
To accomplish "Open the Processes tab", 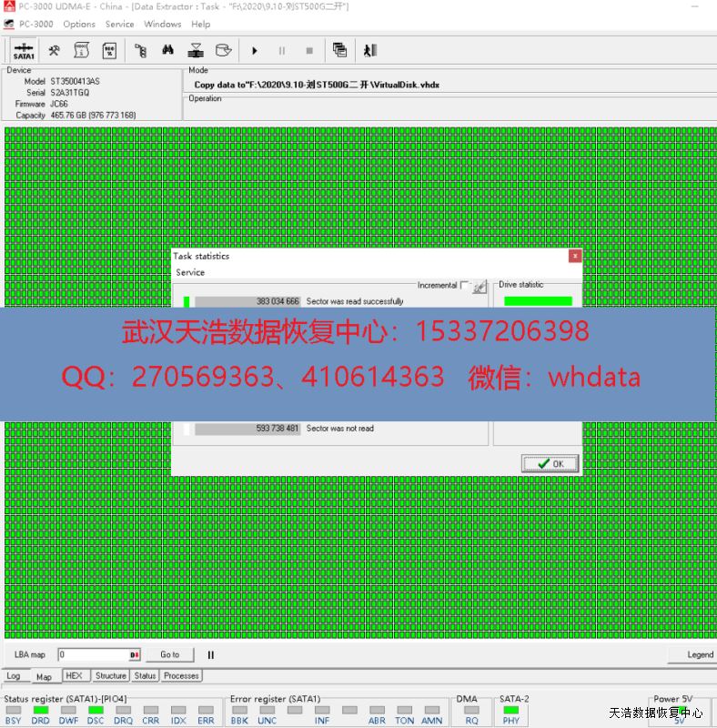I will (x=181, y=676).
